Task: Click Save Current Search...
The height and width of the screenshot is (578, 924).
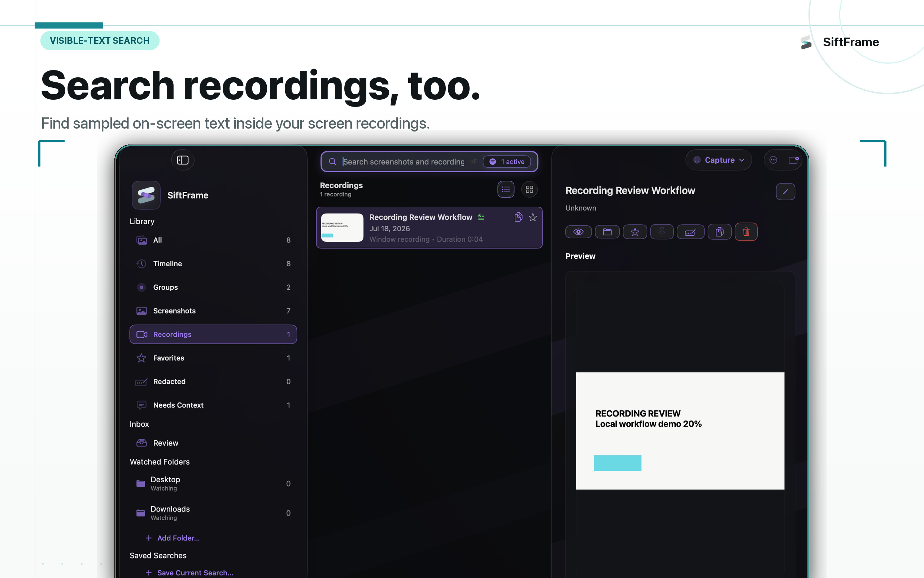Action: click(x=189, y=573)
